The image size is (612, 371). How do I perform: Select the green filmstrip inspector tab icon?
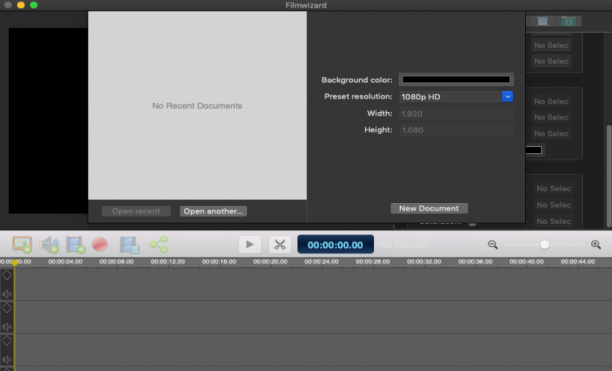[x=569, y=21]
